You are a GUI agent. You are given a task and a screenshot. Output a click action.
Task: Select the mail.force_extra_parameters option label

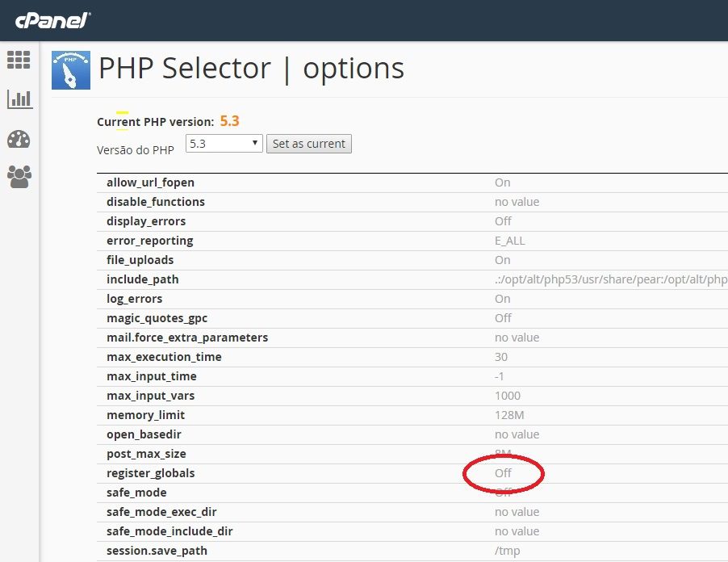pyautogui.click(x=187, y=338)
